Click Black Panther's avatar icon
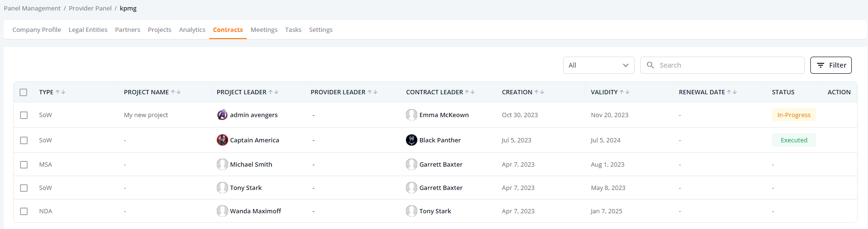Screen dimensions: 868x229 [x=412, y=140]
